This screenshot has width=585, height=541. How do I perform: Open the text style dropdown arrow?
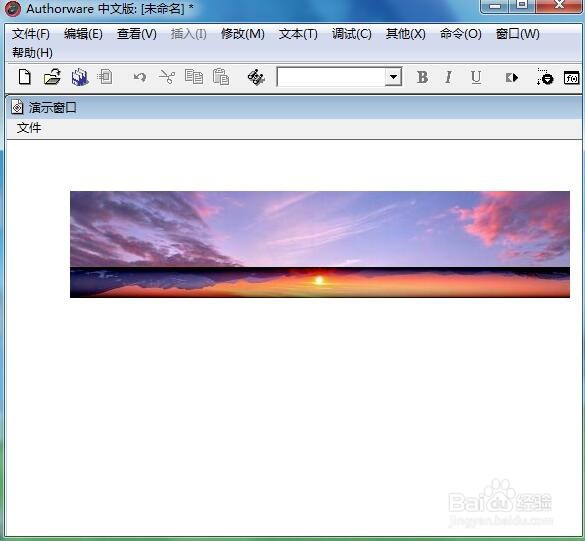[393, 77]
